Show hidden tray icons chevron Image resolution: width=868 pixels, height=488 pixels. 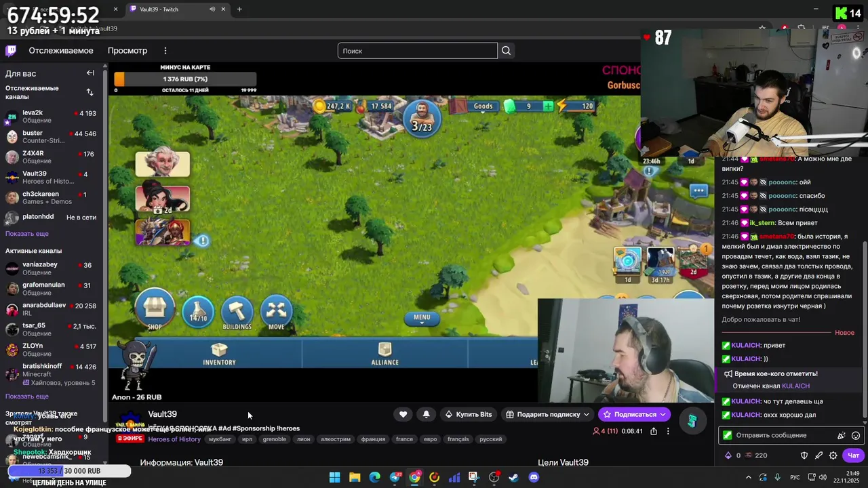pos(749,477)
